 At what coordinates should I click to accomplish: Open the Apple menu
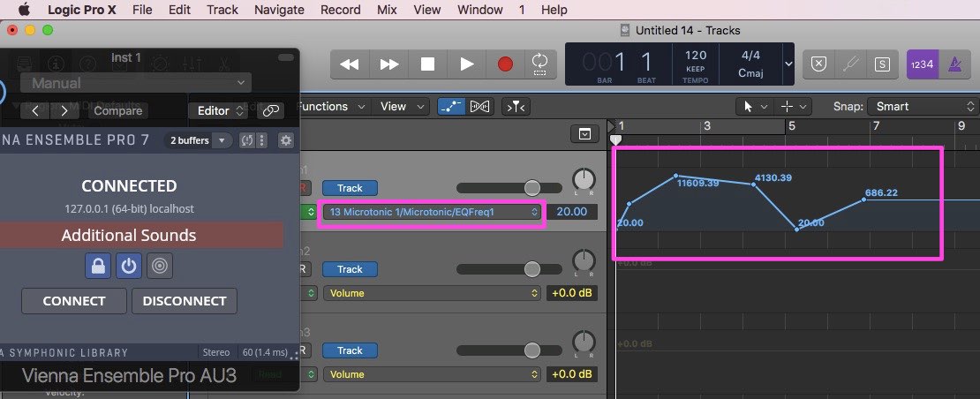(x=25, y=10)
